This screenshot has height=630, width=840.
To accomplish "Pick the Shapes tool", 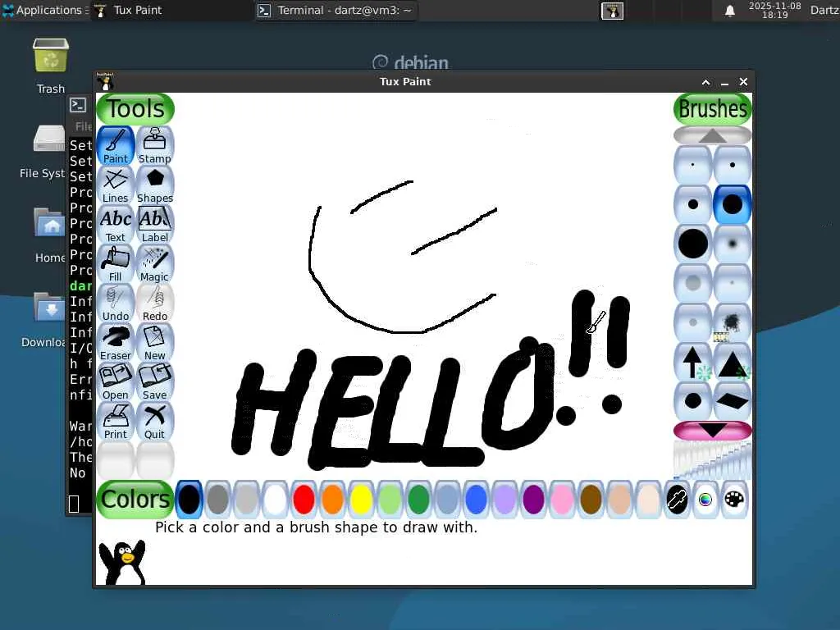I will pos(155,185).
